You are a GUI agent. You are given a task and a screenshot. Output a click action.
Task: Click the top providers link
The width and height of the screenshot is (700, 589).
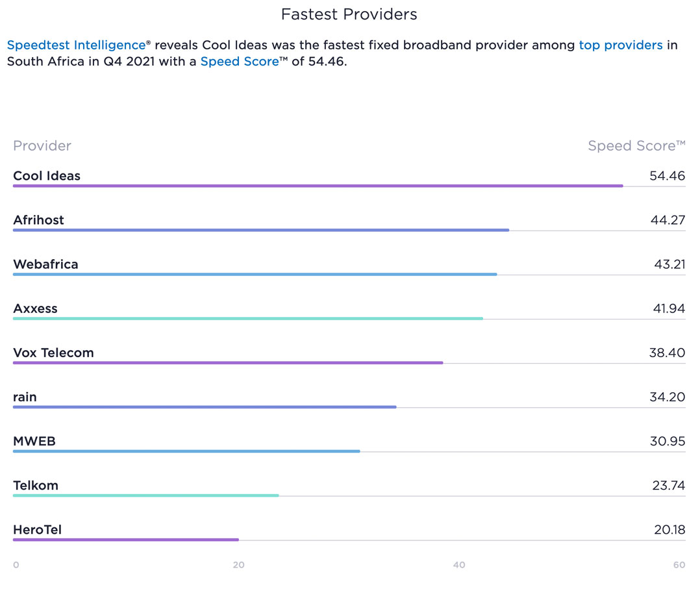pos(620,45)
